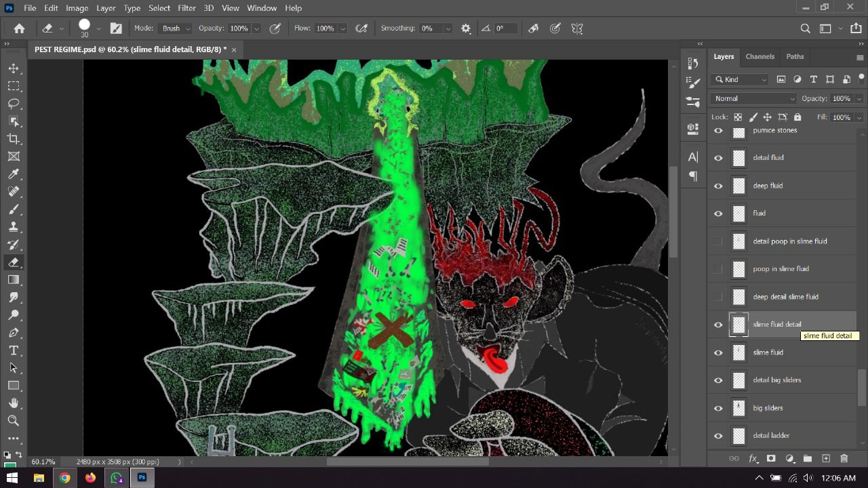Open the layer Opacity dropdown arrow
The height and width of the screenshot is (488, 868).
859,98
